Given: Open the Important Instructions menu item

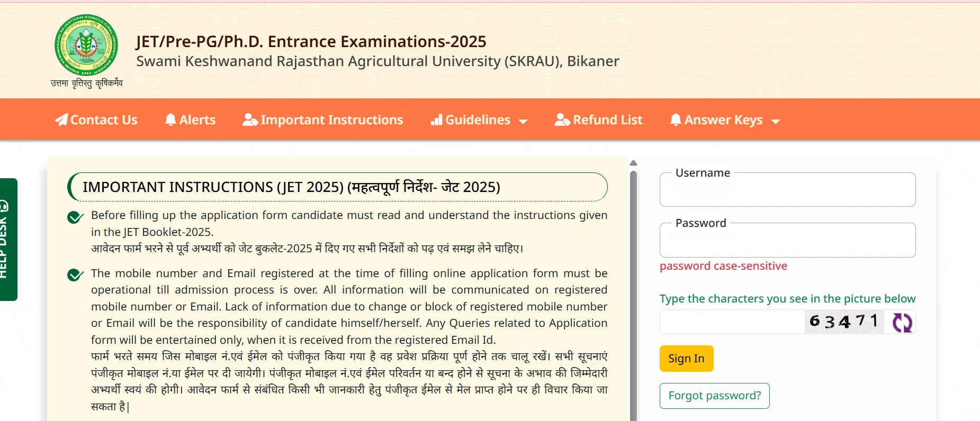Looking at the screenshot, I should (x=331, y=120).
